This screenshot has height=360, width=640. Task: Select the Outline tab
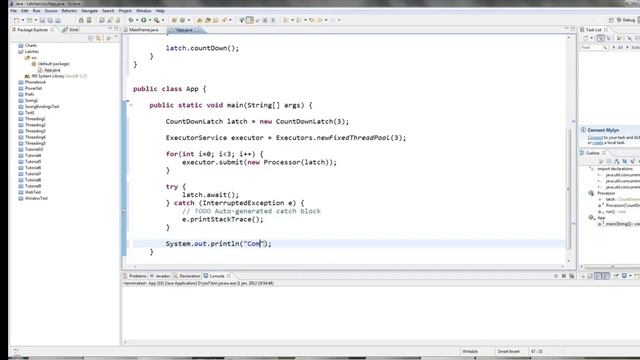tap(593, 153)
